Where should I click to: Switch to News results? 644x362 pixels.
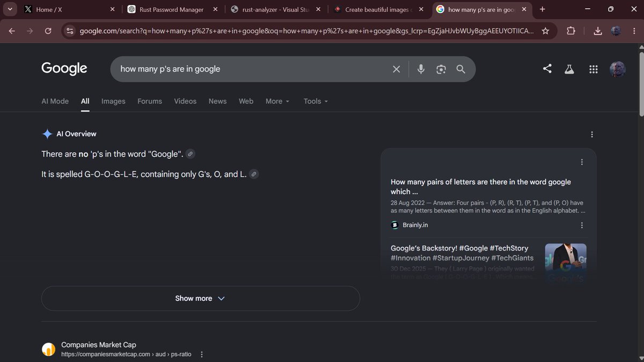(x=217, y=101)
